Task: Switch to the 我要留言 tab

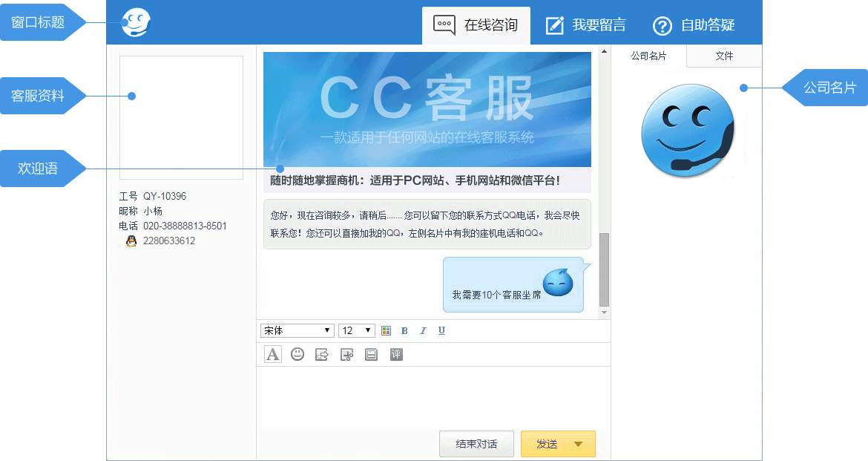Action: 585,25
